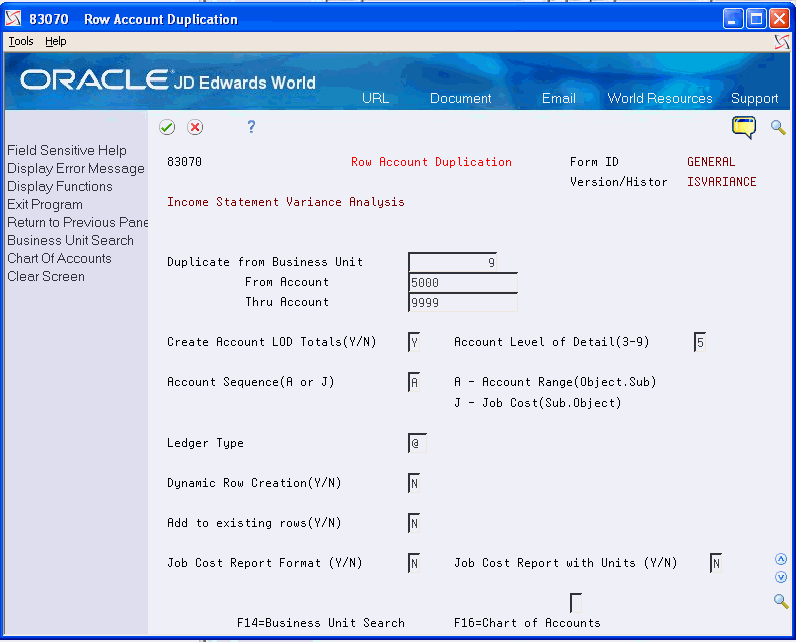Click the top-right magnifier search icon
The height and width of the screenshot is (642, 796).
tap(778, 127)
